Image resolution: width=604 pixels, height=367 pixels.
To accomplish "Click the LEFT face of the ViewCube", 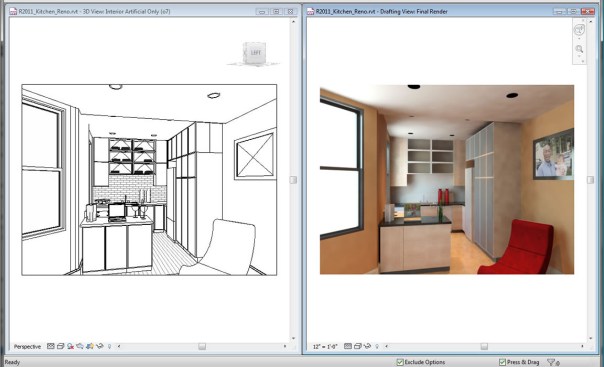I will click(x=255, y=53).
